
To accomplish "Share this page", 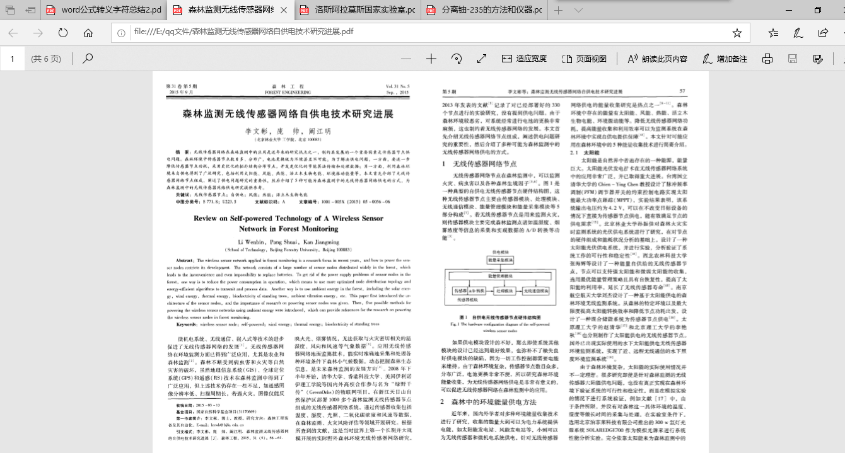I will click(x=823, y=33).
